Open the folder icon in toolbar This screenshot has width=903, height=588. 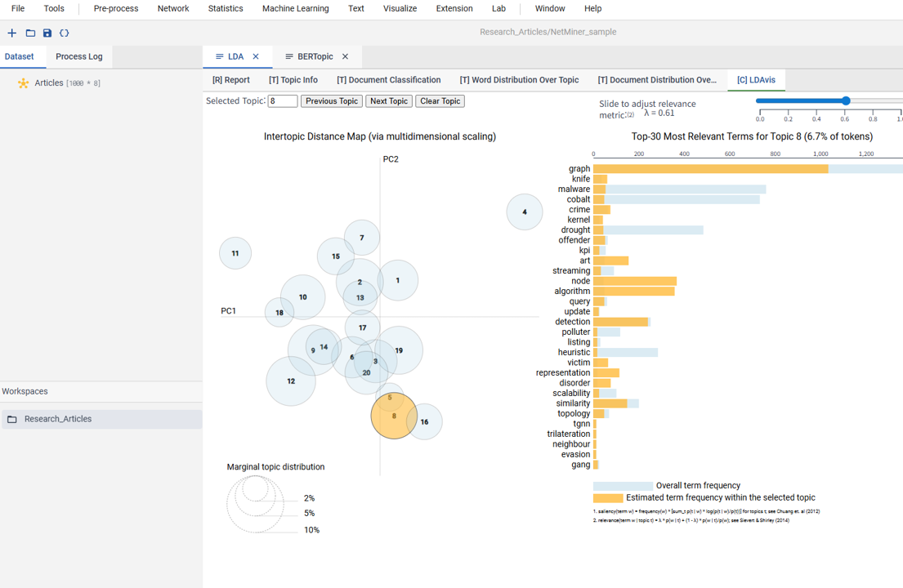pos(30,33)
